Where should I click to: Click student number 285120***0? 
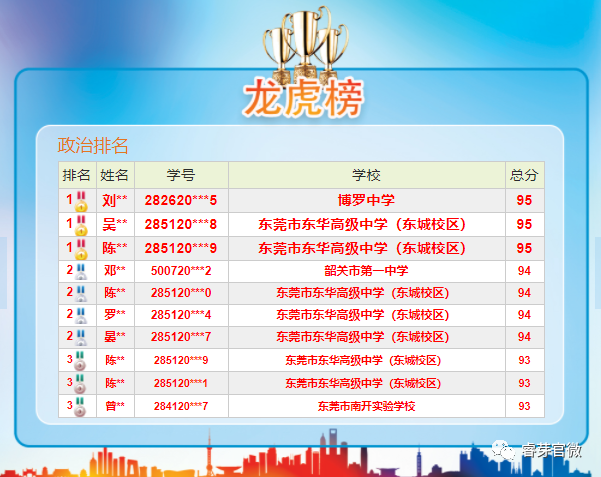[181, 293]
